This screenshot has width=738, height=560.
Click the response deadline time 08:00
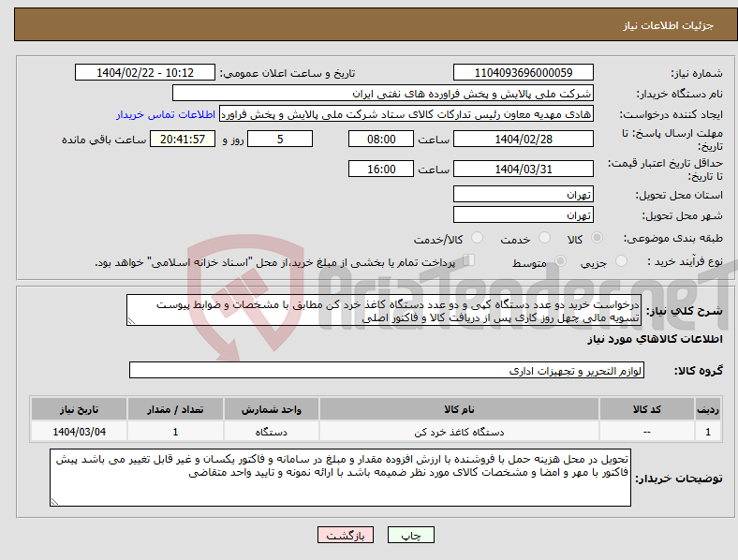click(381, 139)
